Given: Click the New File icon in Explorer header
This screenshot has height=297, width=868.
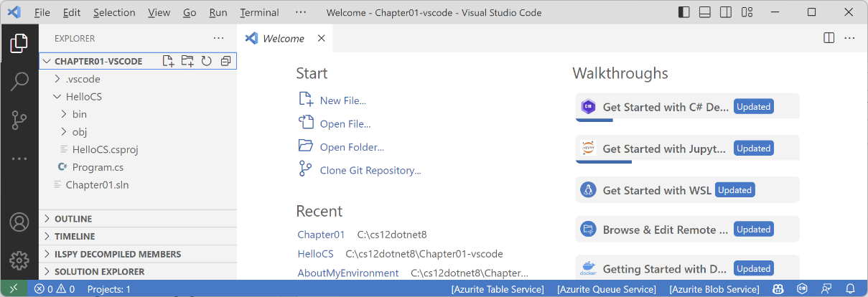Looking at the screenshot, I should coord(168,61).
